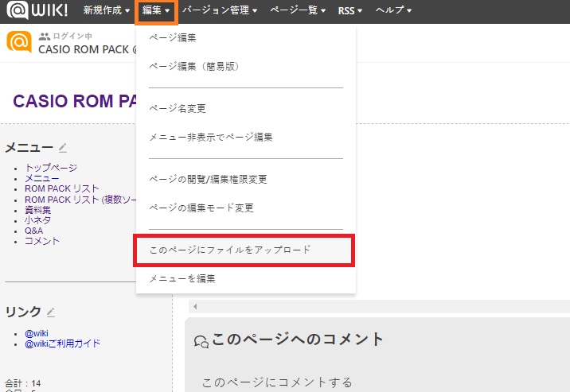Follow the @wikiご利用ガイド link

pos(63,343)
